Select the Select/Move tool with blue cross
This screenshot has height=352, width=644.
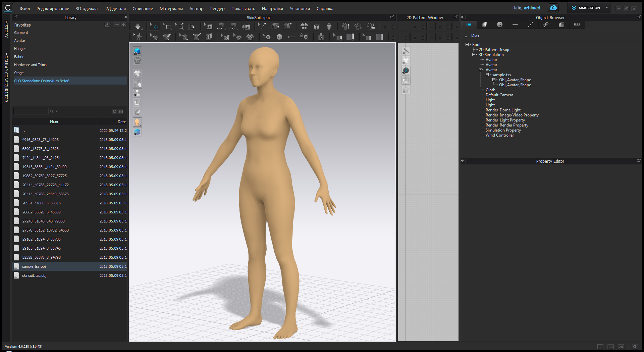(x=154, y=27)
